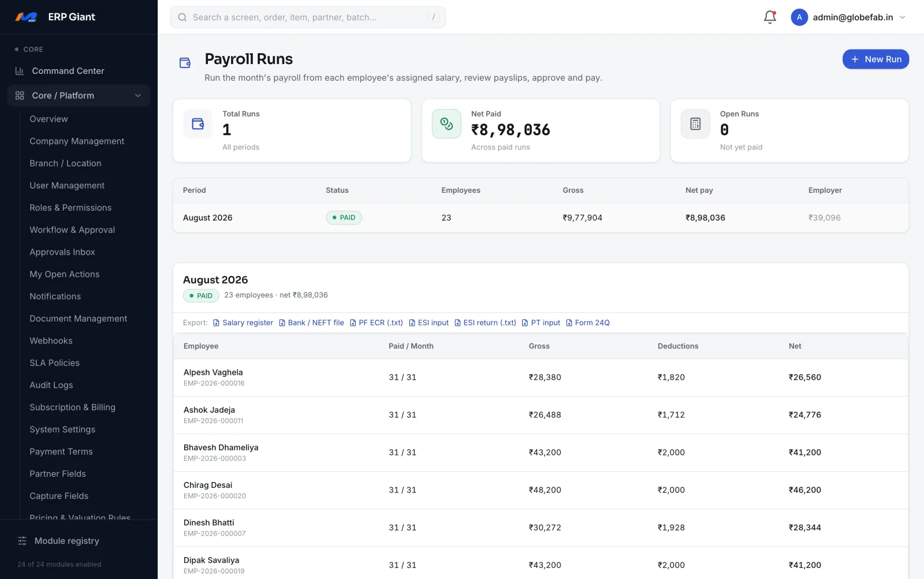Image resolution: width=924 pixels, height=579 pixels.
Task: Select Workflow & Approval in sidebar
Action: [x=72, y=230]
